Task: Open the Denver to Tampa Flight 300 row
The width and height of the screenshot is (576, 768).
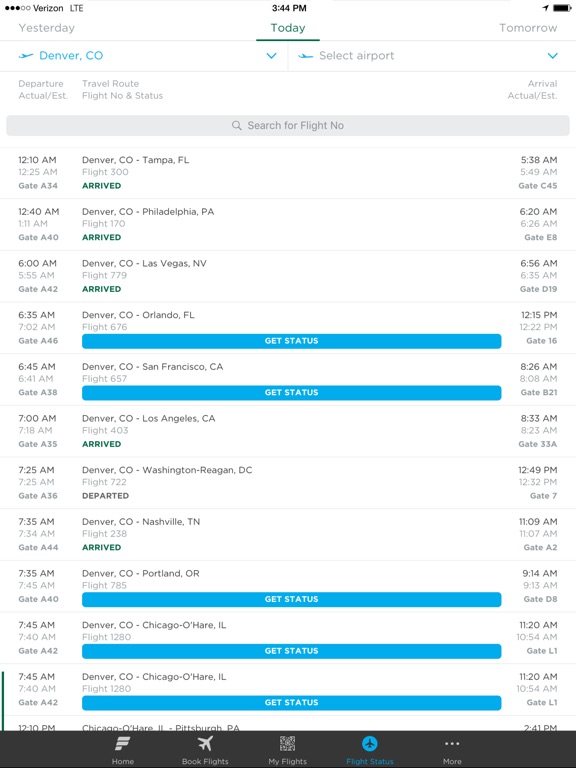Action: point(288,173)
